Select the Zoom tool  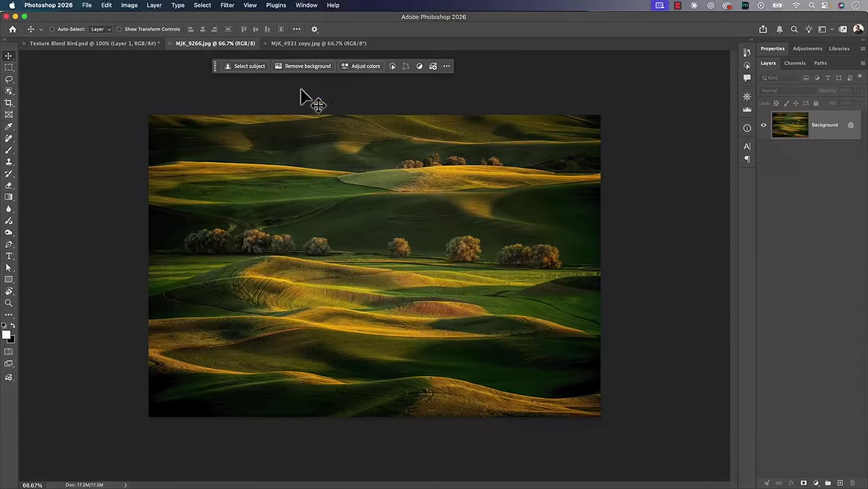coord(9,303)
